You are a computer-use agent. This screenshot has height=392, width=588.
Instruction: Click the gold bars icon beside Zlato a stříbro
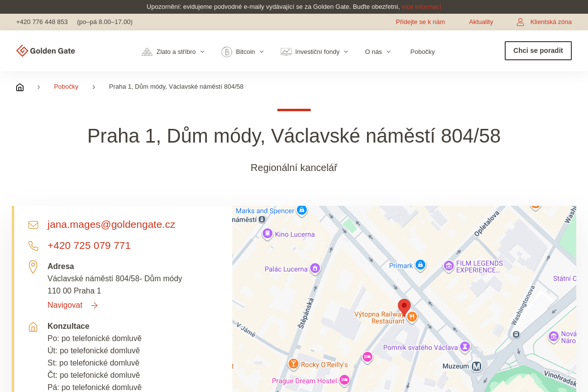[147, 52]
